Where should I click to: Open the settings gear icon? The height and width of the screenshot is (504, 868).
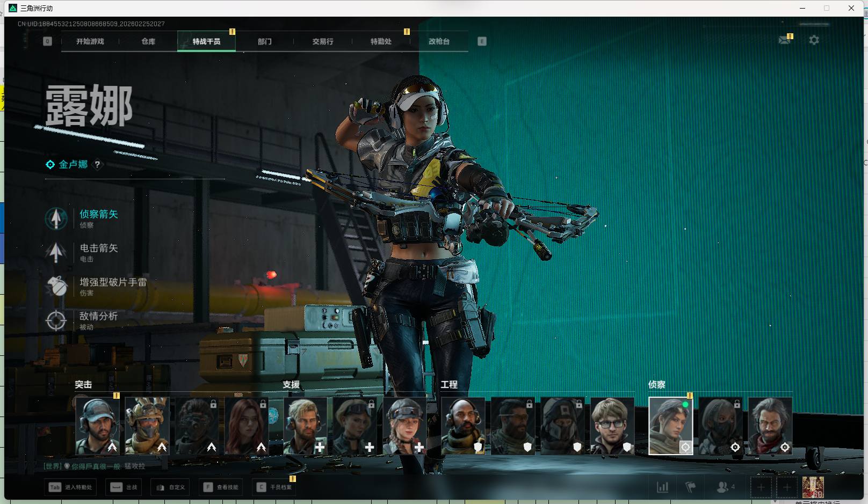click(x=814, y=40)
